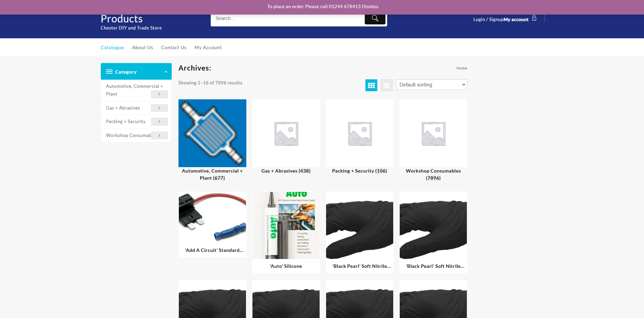Viewport: 644px width, 318px height.
Task: Collapse the Category sidebar panel
Action: (x=166, y=72)
